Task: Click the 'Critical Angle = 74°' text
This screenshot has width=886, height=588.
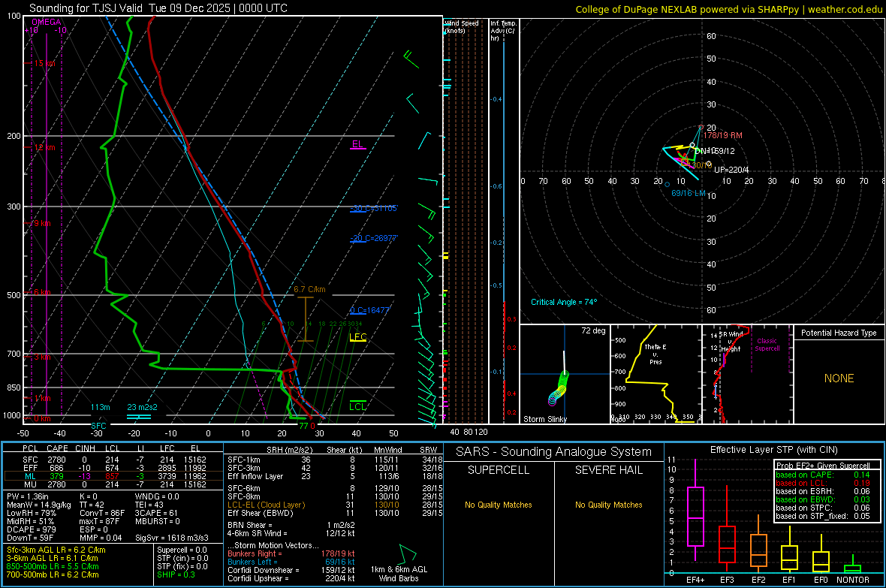Action: (x=564, y=302)
